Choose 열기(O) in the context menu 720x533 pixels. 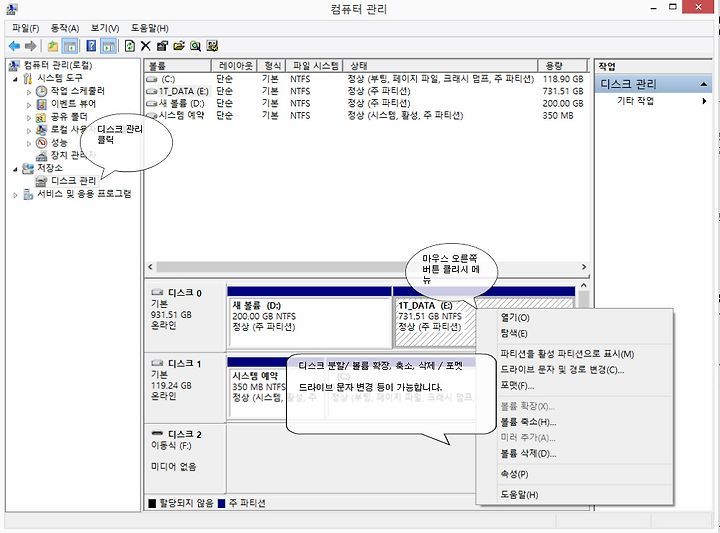[575, 318]
